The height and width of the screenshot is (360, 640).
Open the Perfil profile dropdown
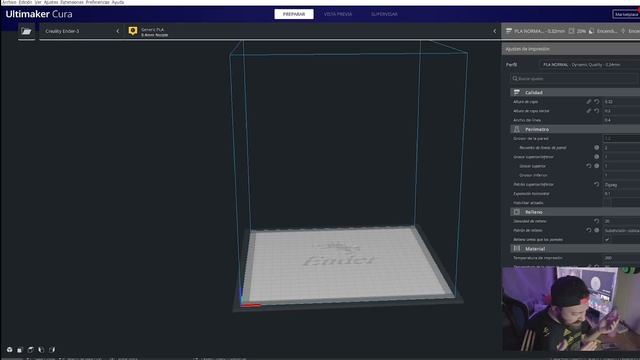click(589, 64)
